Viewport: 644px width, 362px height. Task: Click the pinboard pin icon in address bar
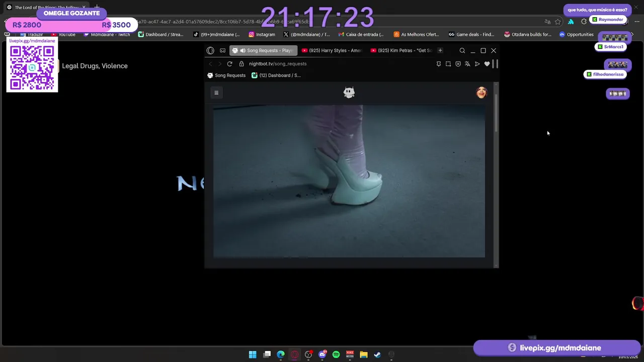click(x=439, y=64)
